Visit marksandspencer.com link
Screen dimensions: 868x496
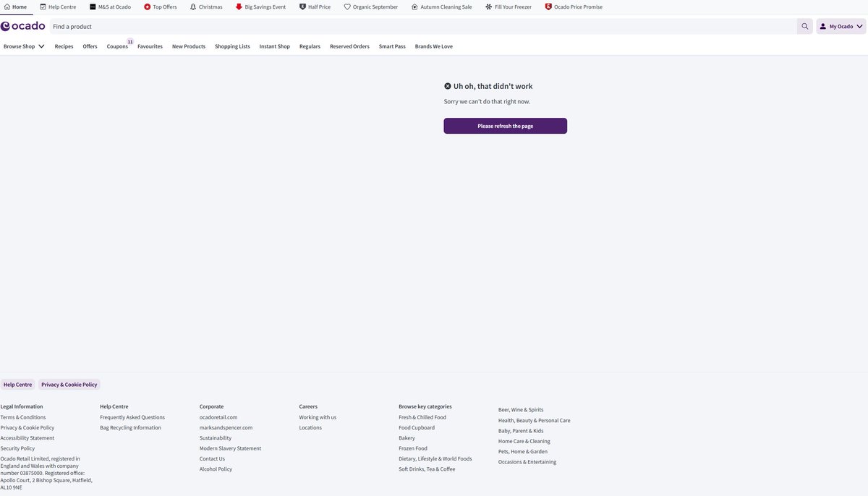(x=226, y=427)
